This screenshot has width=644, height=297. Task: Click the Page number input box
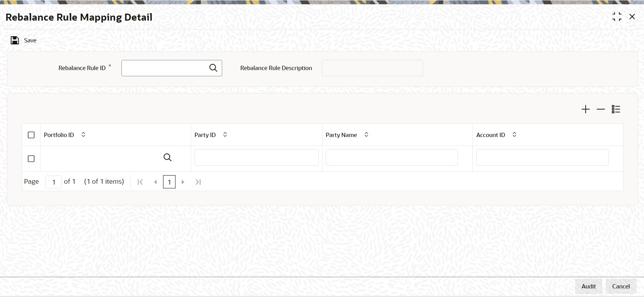(54, 182)
